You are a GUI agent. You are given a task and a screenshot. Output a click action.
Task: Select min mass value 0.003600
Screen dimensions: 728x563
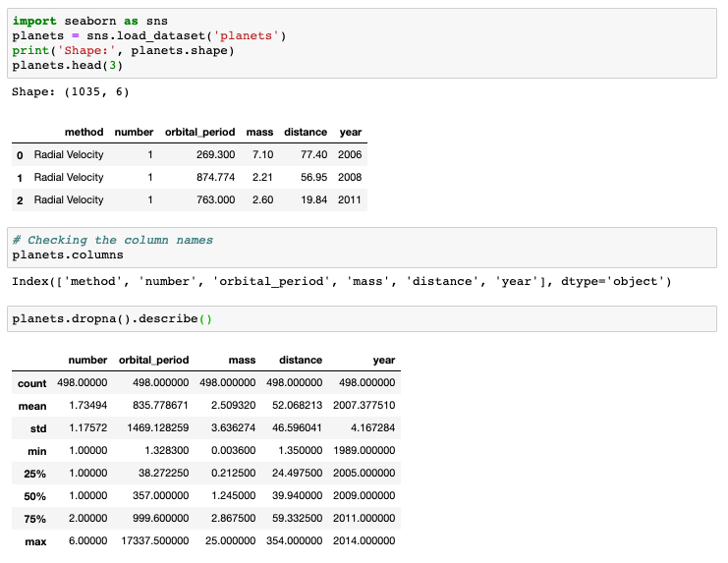coord(233,450)
